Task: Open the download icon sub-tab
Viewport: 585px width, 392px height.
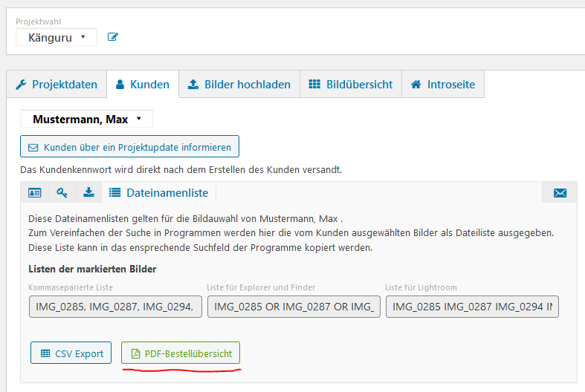Action: coord(88,193)
